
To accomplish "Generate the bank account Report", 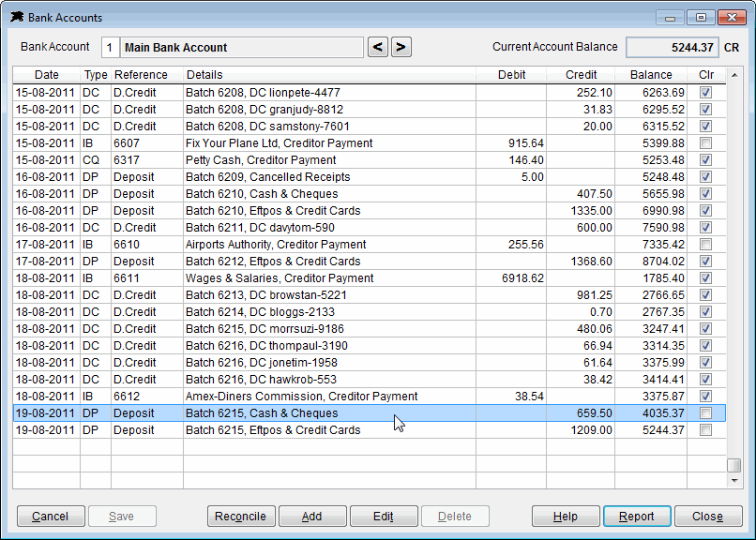I will tap(637, 517).
